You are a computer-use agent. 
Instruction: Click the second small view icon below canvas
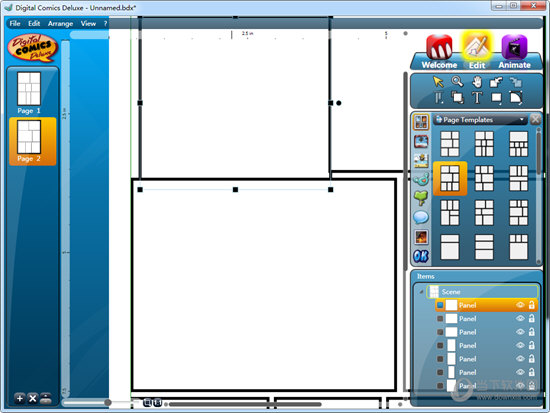157,402
